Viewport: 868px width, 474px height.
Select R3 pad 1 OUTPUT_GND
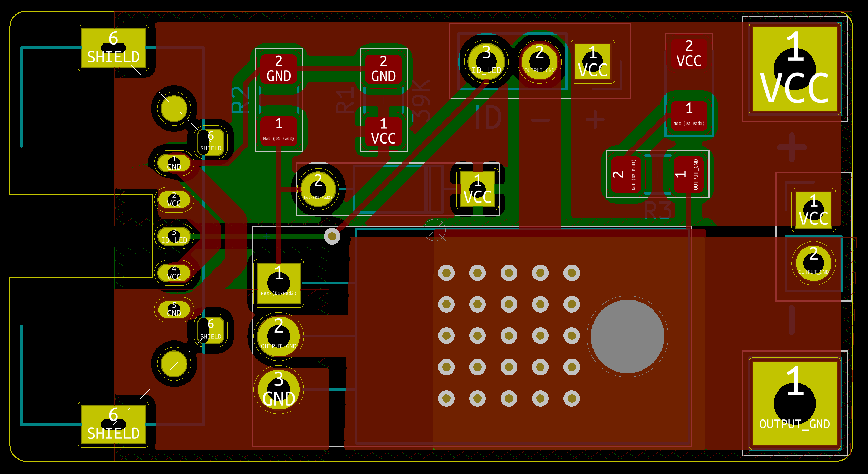click(689, 175)
